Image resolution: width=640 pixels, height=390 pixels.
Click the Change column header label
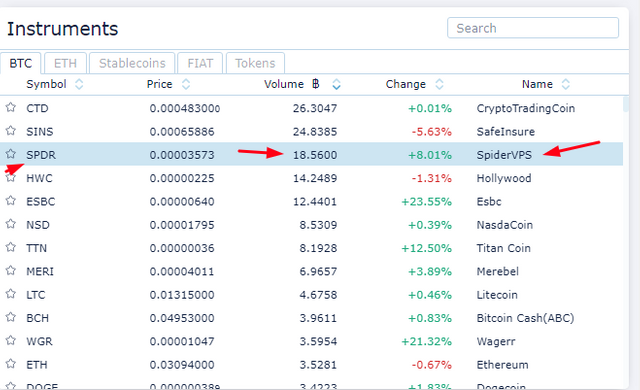(405, 84)
